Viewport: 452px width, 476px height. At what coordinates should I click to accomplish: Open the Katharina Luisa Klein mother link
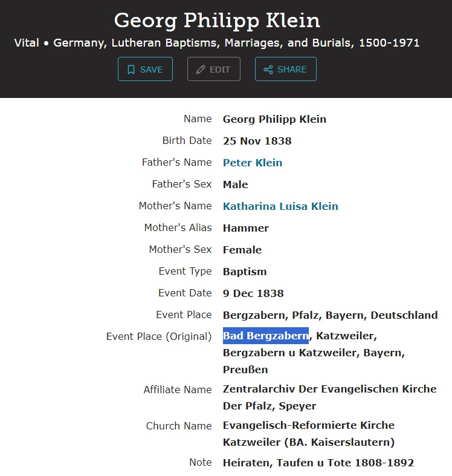(x=280, y=206)
